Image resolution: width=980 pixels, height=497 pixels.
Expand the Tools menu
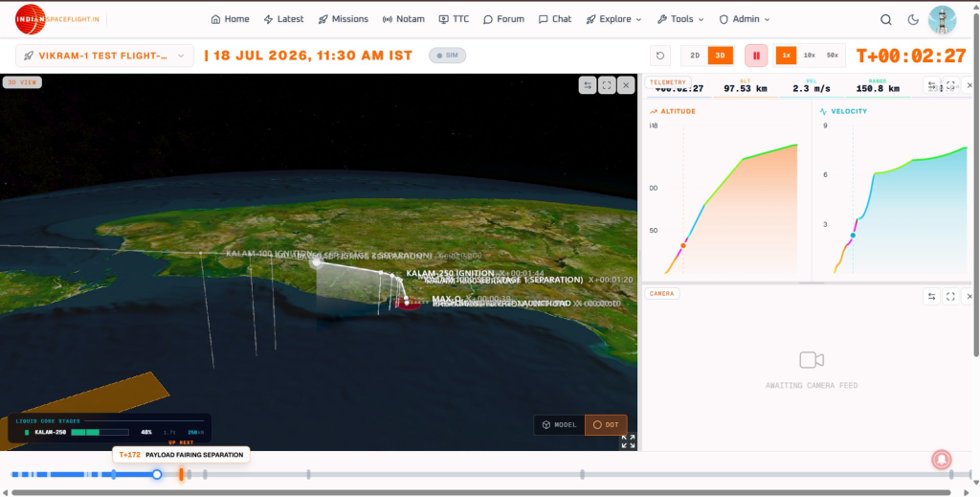pyautogui.click(x=680, y=19)
